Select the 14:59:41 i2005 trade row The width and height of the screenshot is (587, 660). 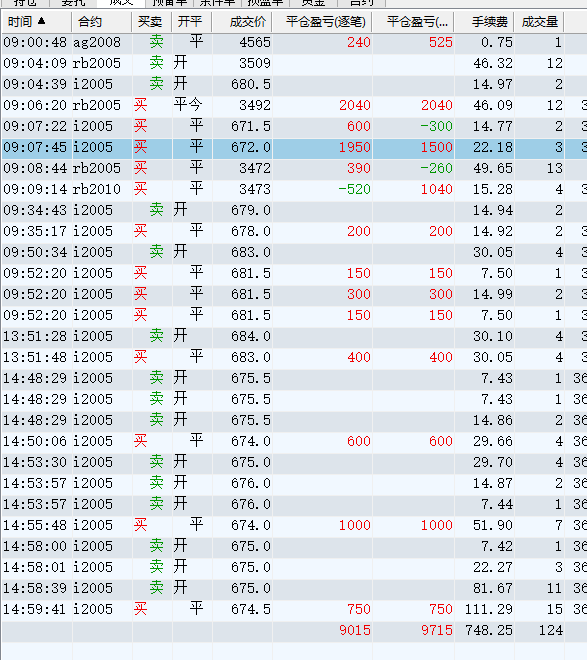point(294,609)
